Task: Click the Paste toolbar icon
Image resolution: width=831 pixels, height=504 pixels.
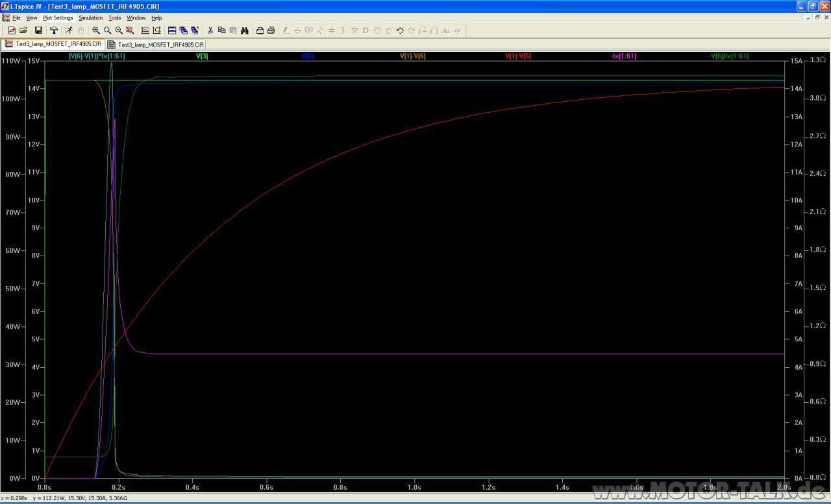Action: [232, 30]
